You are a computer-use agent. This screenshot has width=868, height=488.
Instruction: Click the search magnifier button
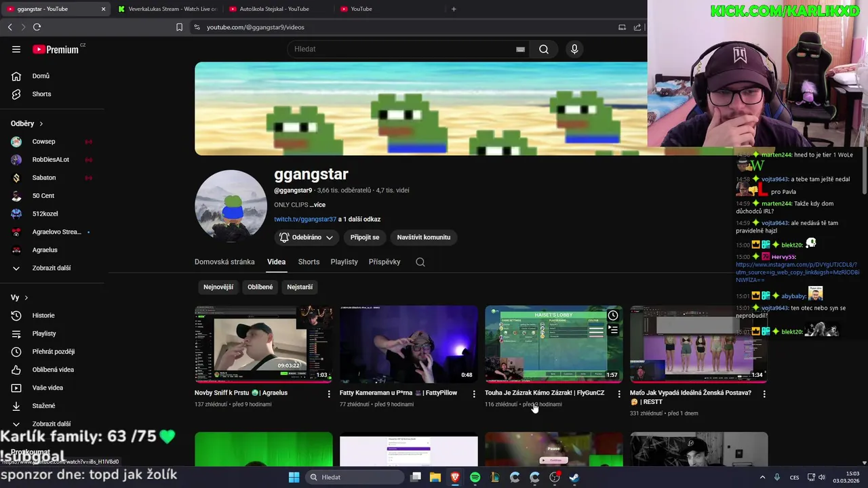tap(544, 49)
